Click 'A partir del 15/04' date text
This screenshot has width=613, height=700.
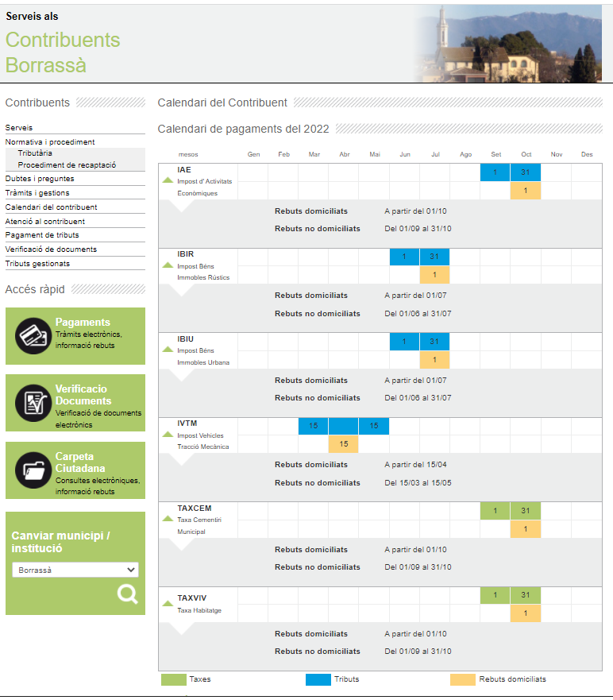(415, 464)
